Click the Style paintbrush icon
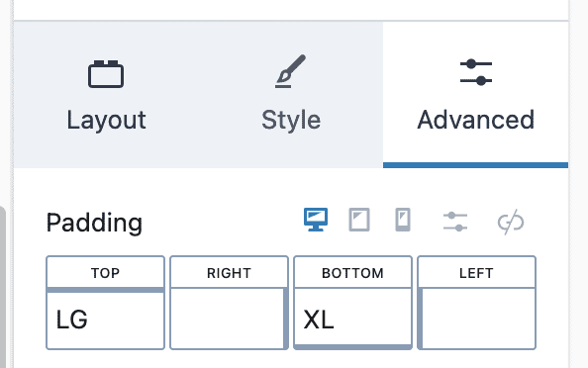 tap(291, 71)
